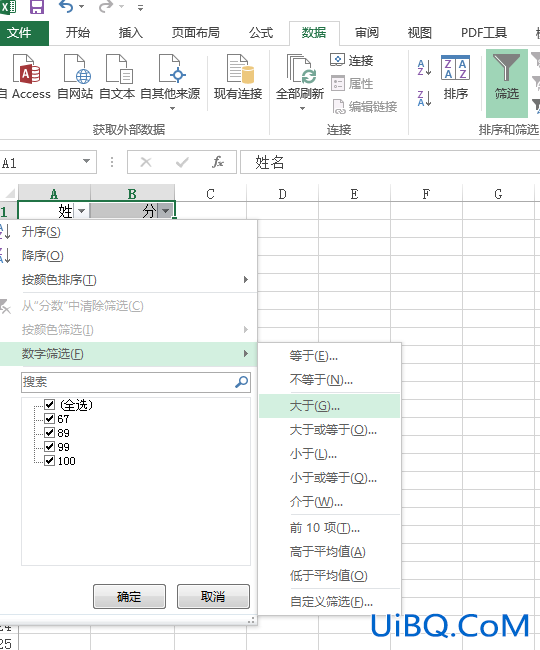Click the magnifier icon in search box
Viewport: 540px width, 650px height.
point(242,382)
